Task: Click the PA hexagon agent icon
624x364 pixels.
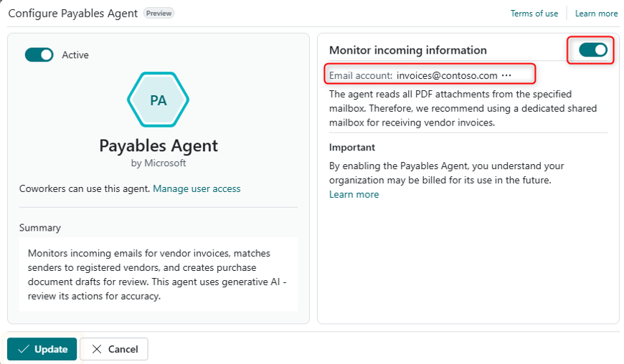Action: (158, 100)
